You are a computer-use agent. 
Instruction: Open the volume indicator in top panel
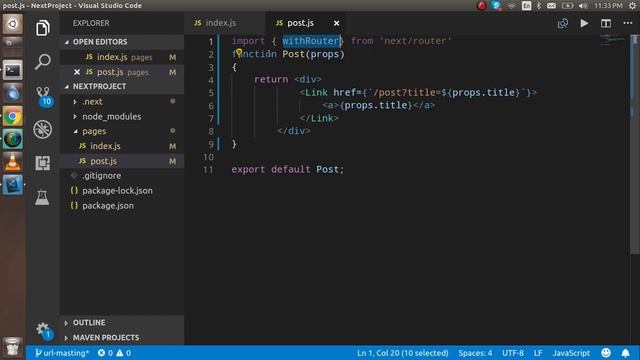[x=583, y=6]
